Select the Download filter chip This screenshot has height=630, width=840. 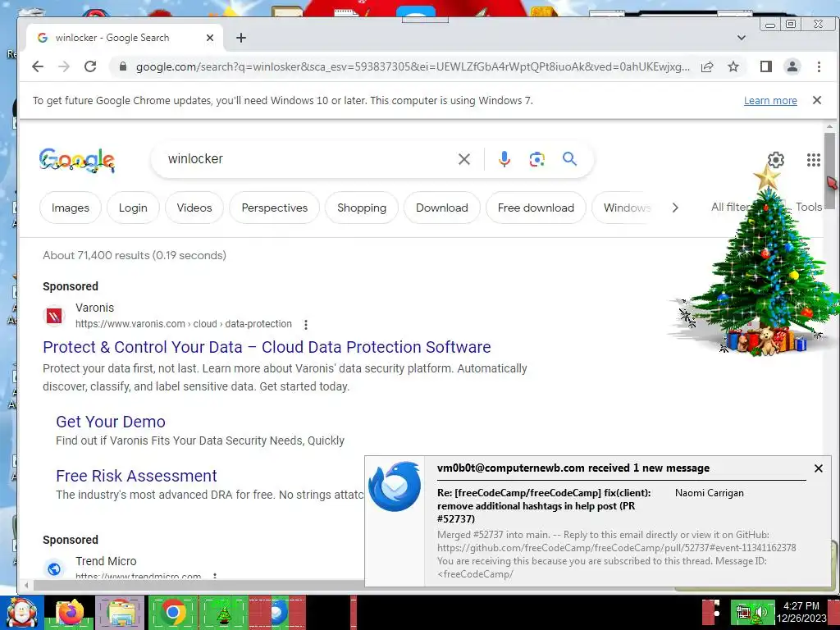pyautogui.click(x=442, y=208)
